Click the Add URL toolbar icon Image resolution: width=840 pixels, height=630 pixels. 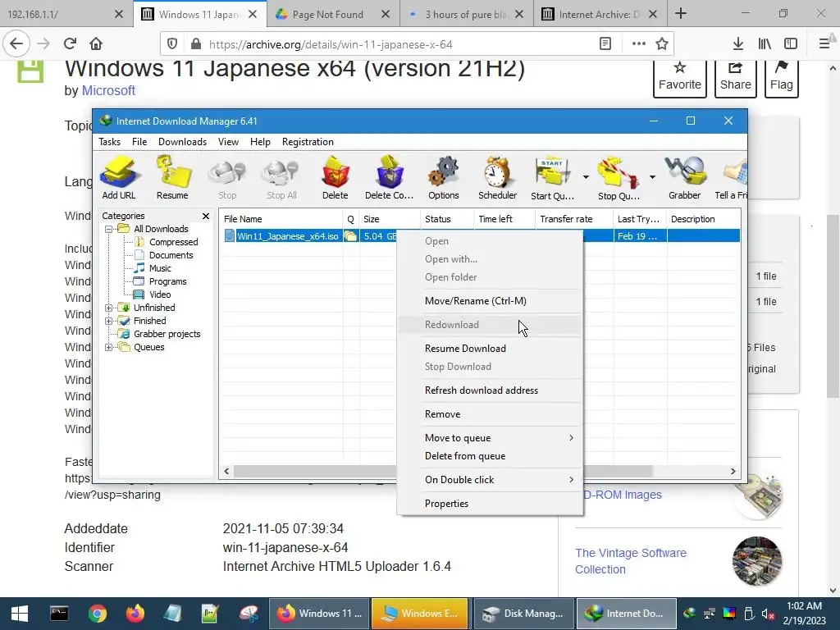tap(119, 178)
